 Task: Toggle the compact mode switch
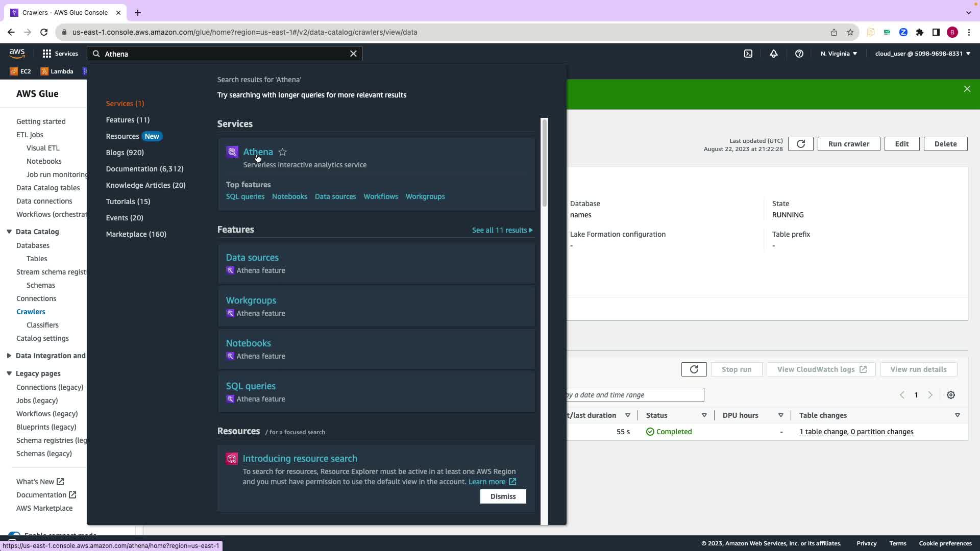pos(14,535)
